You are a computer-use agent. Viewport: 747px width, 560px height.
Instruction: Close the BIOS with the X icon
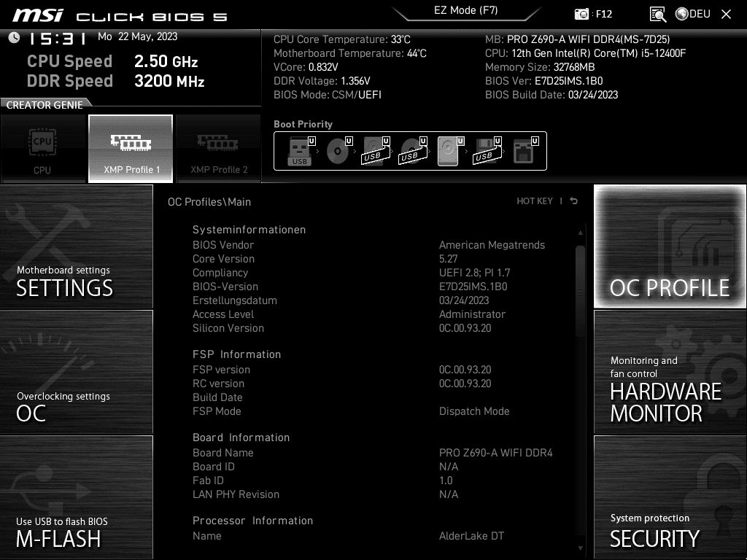coord(726,14)
